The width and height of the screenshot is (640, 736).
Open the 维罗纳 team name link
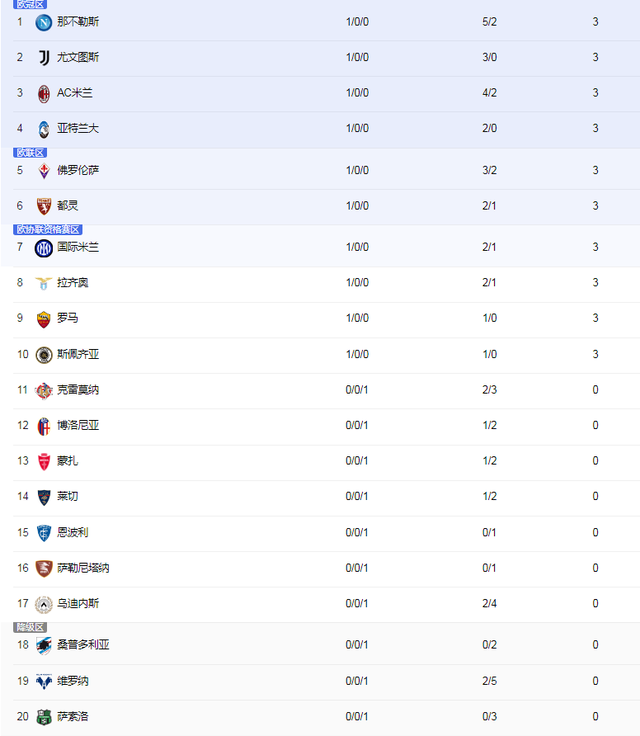(x=72, y=681)
